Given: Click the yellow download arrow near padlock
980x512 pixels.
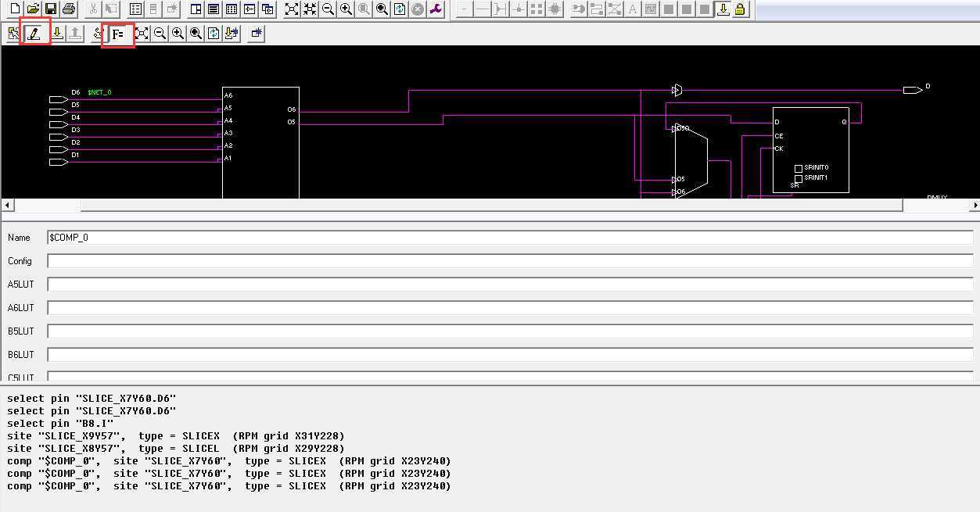Looking at the screenshot, I should pyautogui.click(x=723, y=9).
